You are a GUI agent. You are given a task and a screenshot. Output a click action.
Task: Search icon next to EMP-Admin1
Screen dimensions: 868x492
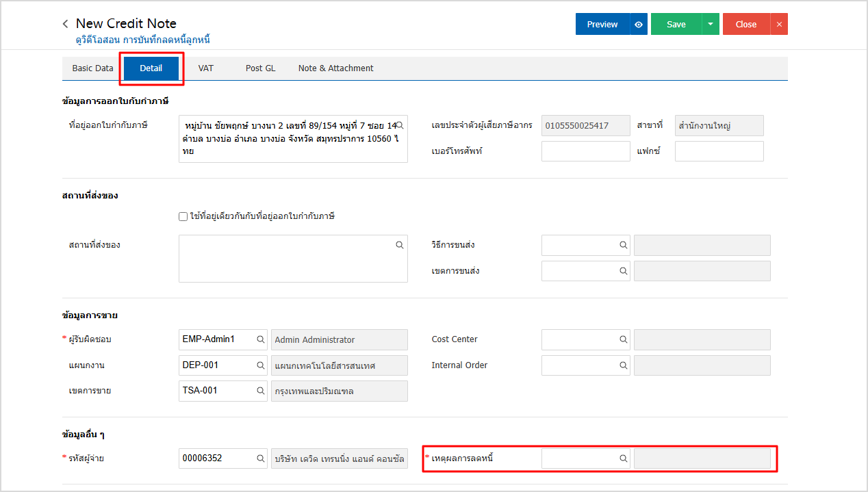point(261,339)
